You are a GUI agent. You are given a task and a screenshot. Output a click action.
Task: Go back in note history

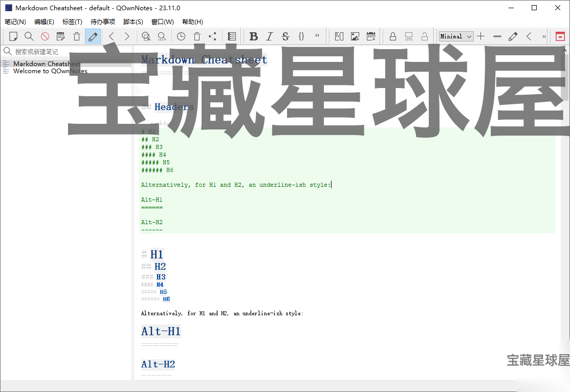112,36
